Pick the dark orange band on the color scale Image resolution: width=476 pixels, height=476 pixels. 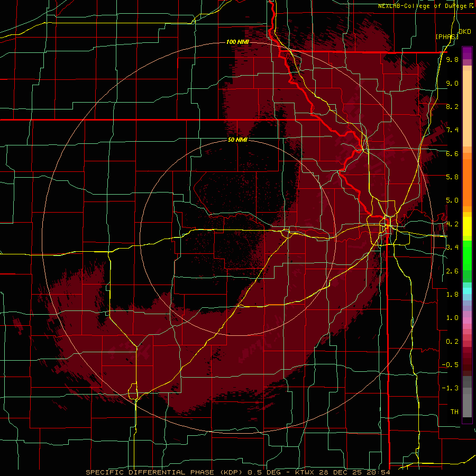click(x=467, y=182)
